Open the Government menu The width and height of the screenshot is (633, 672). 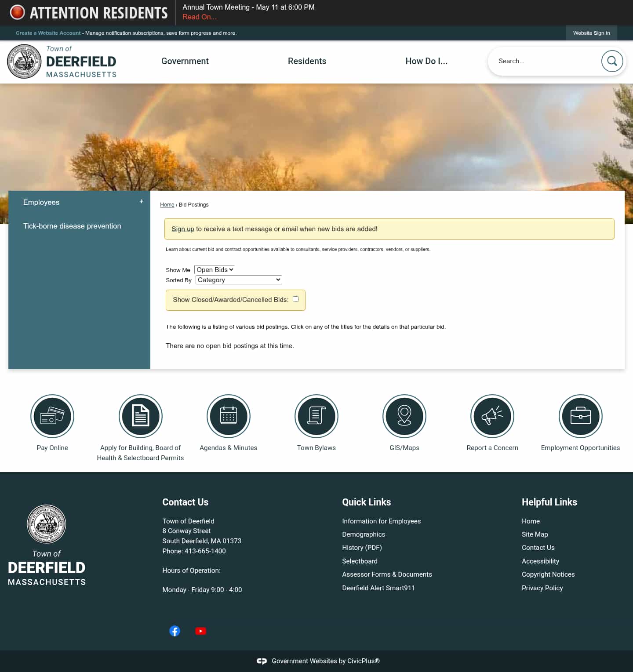click(x=185, y=61)
